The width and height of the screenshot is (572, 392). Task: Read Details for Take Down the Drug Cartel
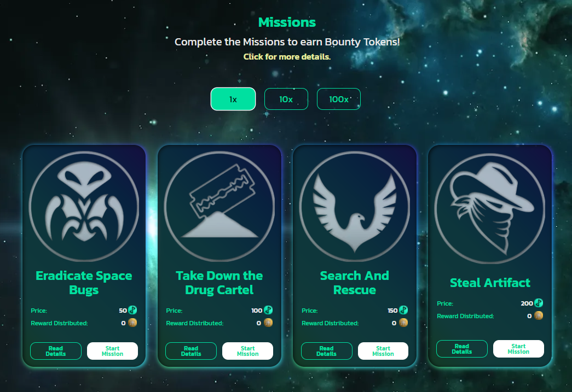[x=191, y=351]
